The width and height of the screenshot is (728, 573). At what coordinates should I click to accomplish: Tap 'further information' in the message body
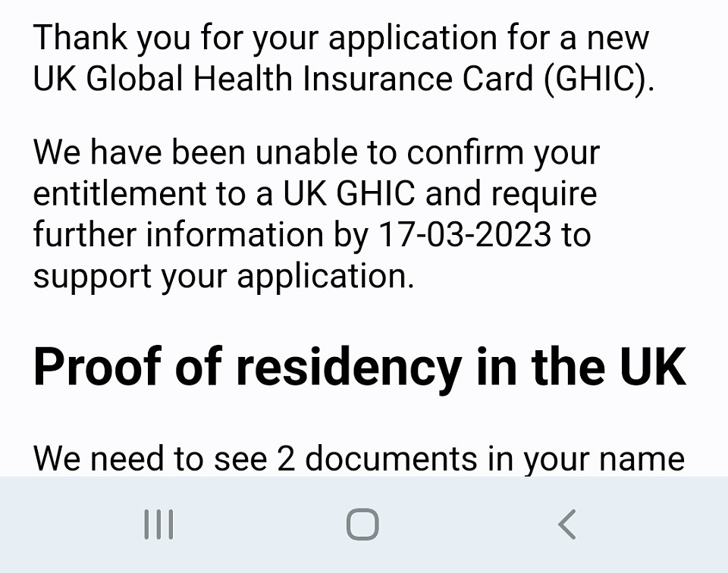point(178,235)
